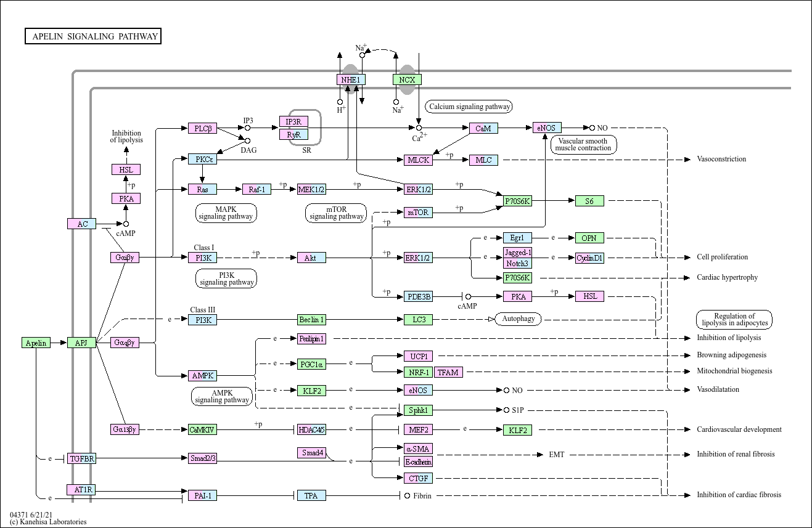
Task: Click the APELIN SIGNALING PATHWAY title box
Action: [92, 36]
